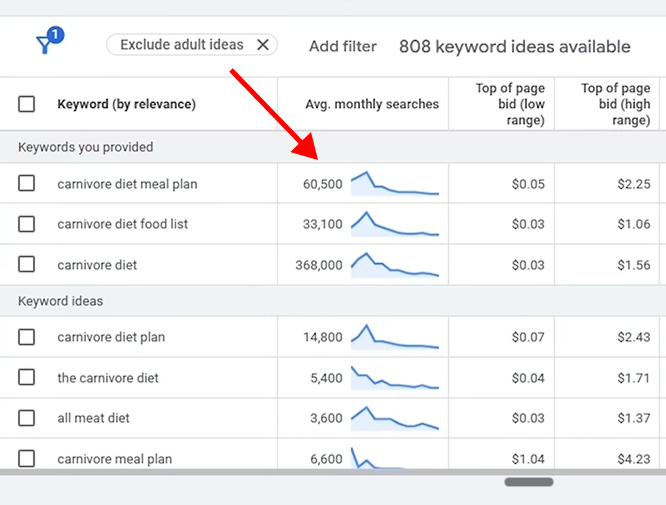Viewport: 666px width, 505px height.
Task: Open trend chart in the 368,000 row
Action: click(395, 265)
